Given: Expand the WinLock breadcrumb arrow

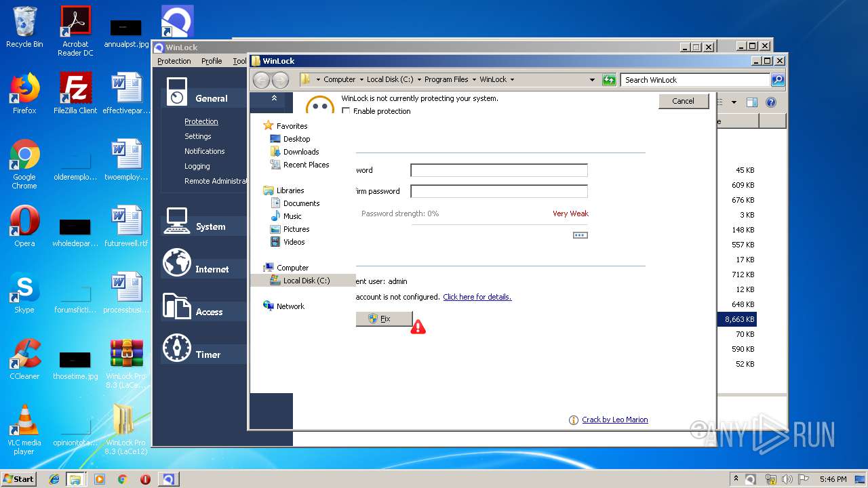Looking at the screenshot, I should point(512,80).
